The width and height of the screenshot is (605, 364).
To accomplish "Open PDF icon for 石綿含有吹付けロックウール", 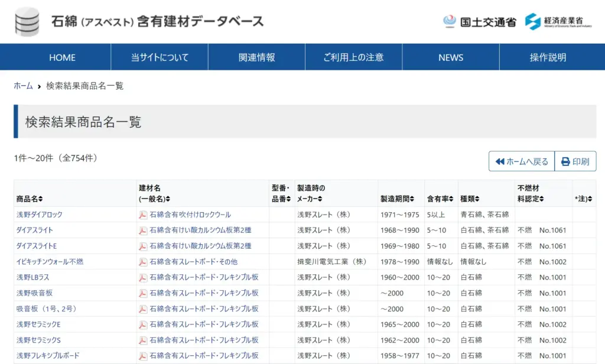I will pos(143,214).
